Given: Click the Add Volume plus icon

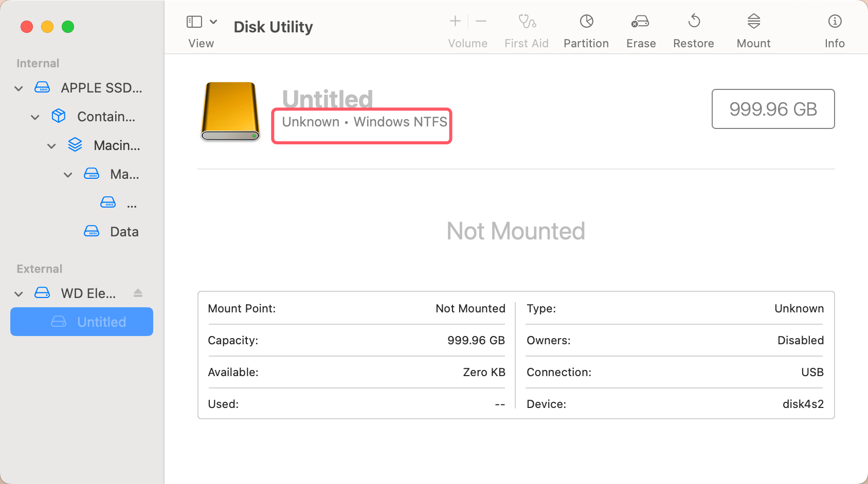Looking at the screenshot, I should [x=455, y=21].
